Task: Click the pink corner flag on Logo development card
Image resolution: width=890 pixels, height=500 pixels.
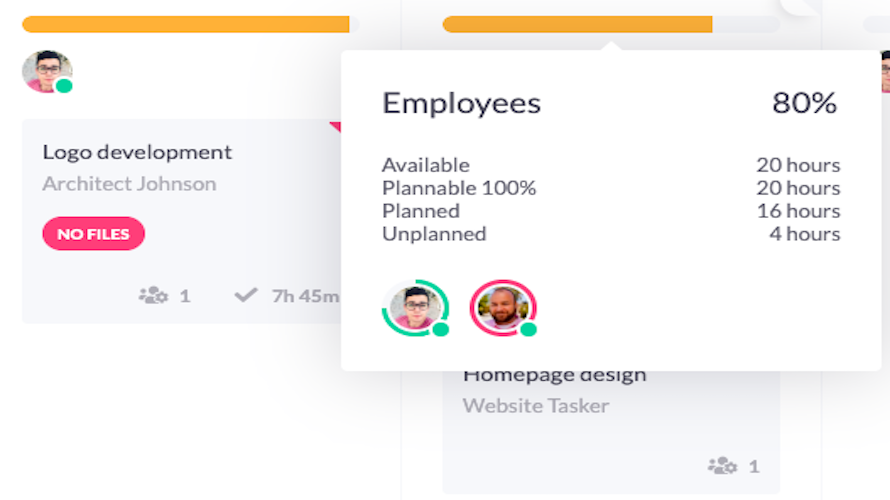Action: [335, 127]
